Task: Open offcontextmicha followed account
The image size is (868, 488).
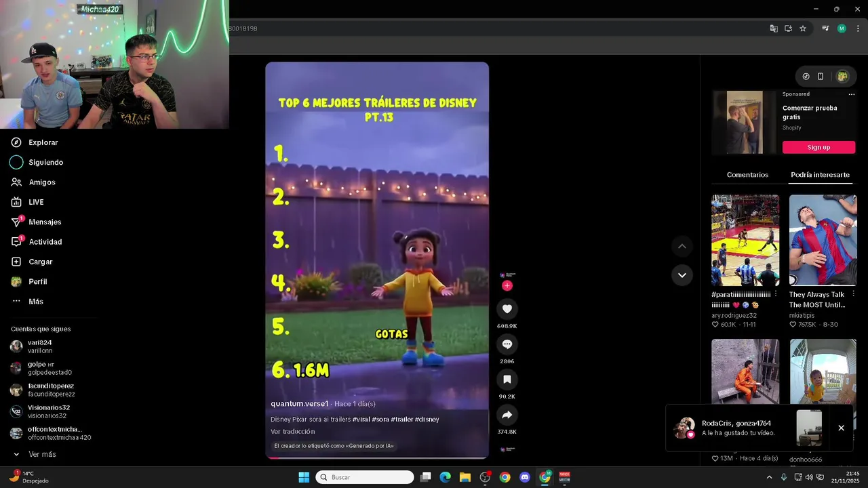Action: click(50, 433)
